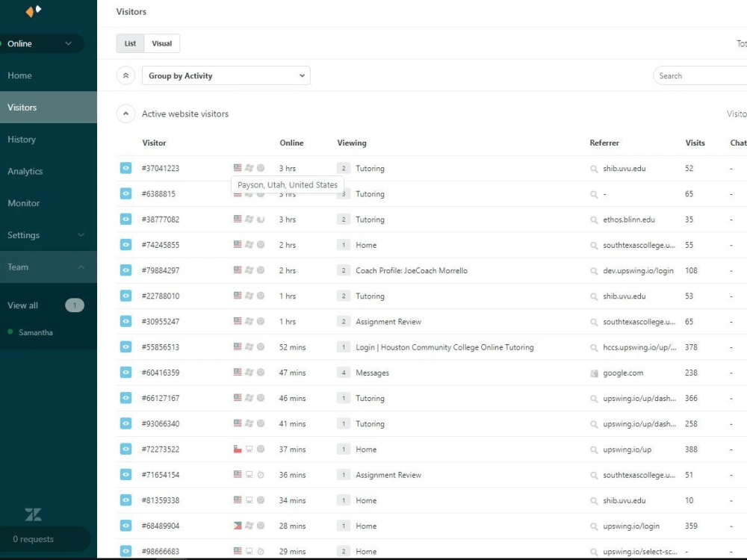This screenshot has height=560, width=747.
Task: Open the Visitors sidebar item
Action: 48,107
